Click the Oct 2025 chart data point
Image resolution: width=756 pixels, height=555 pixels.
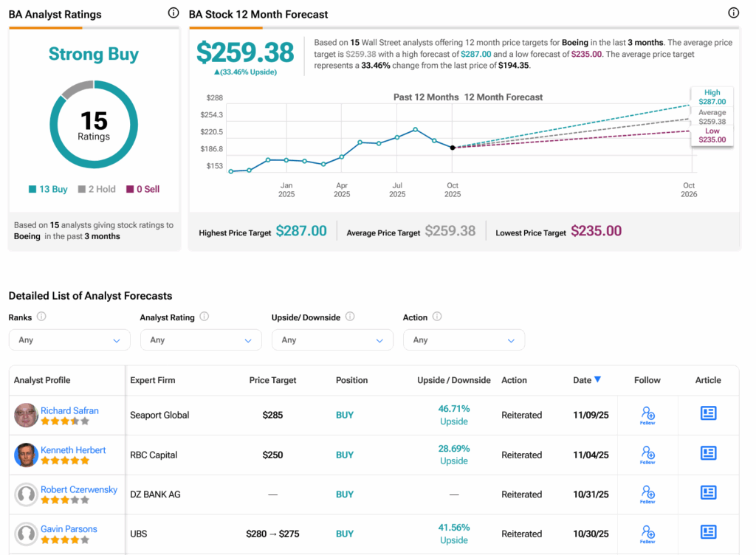coord(453,148)
